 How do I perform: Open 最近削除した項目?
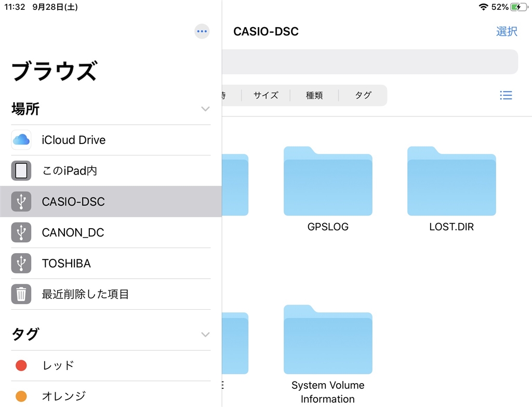(x=111, y=294)
